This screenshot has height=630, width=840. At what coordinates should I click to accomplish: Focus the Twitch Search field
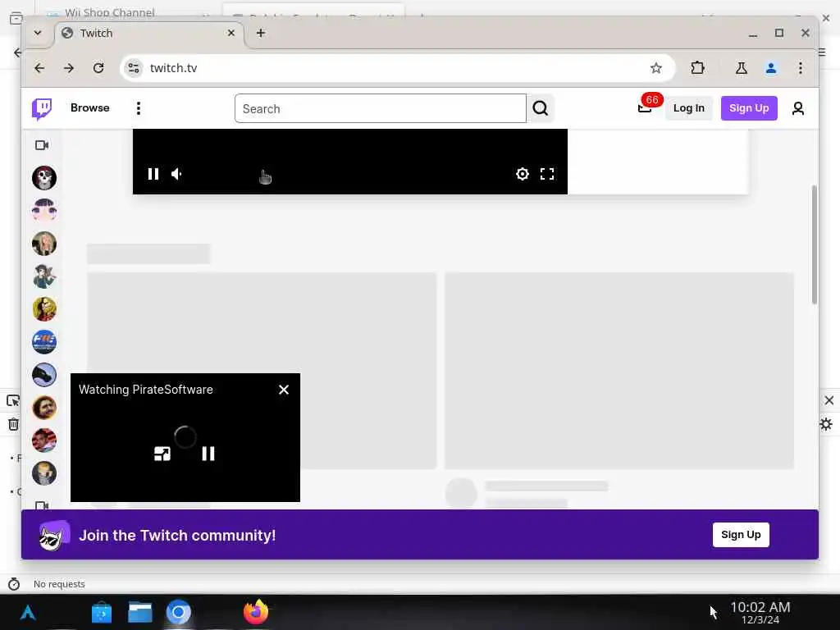[381, 108]
